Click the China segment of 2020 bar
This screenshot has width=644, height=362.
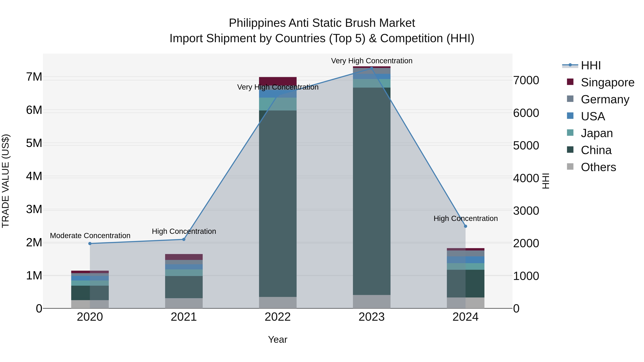click(x=90, y=293)
